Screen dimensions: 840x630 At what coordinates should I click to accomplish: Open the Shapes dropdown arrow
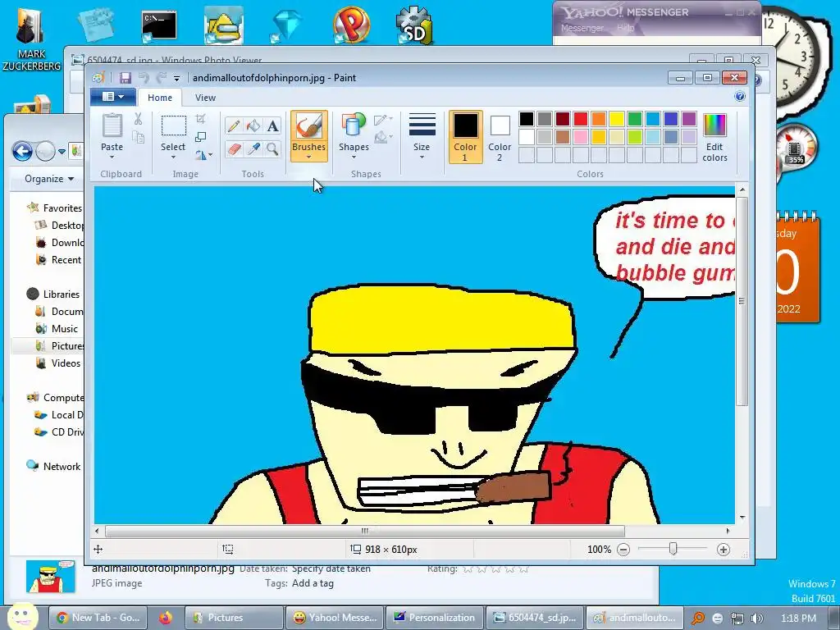click(x=354, y=157)
